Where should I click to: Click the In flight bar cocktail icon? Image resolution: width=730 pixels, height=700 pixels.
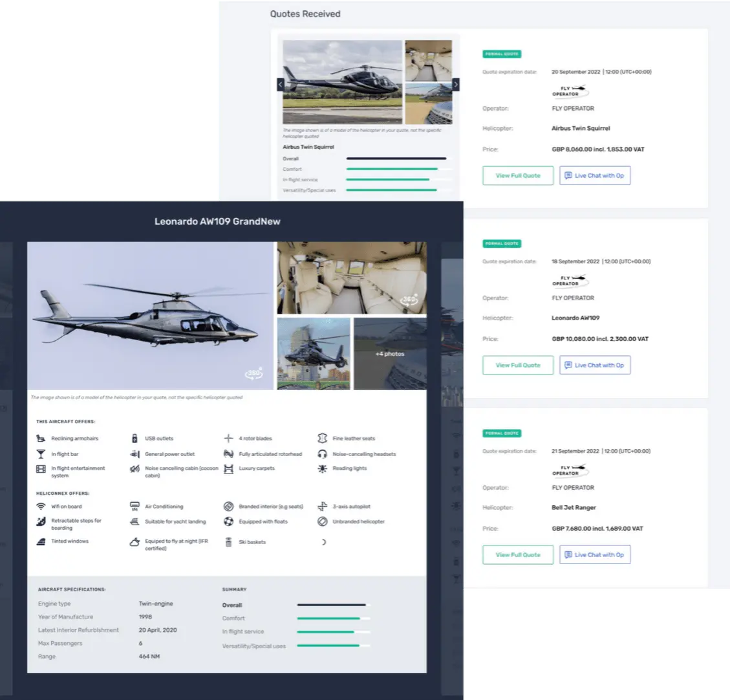point(41,454)
